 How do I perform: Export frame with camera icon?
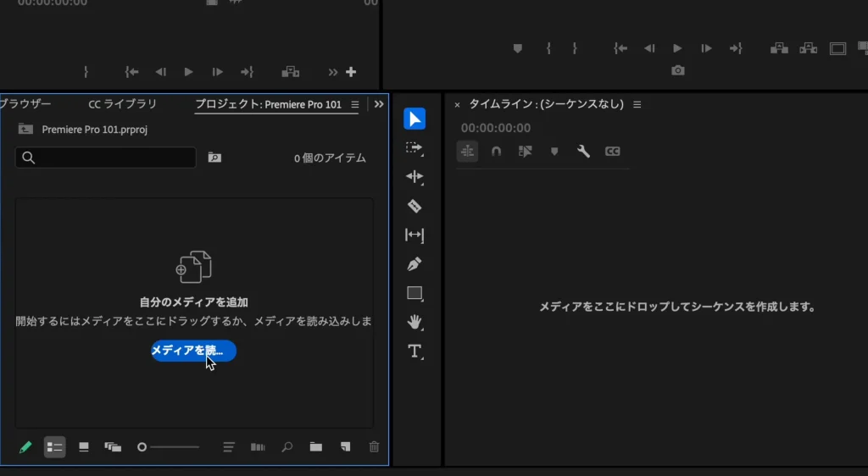(x=678, y=71)
